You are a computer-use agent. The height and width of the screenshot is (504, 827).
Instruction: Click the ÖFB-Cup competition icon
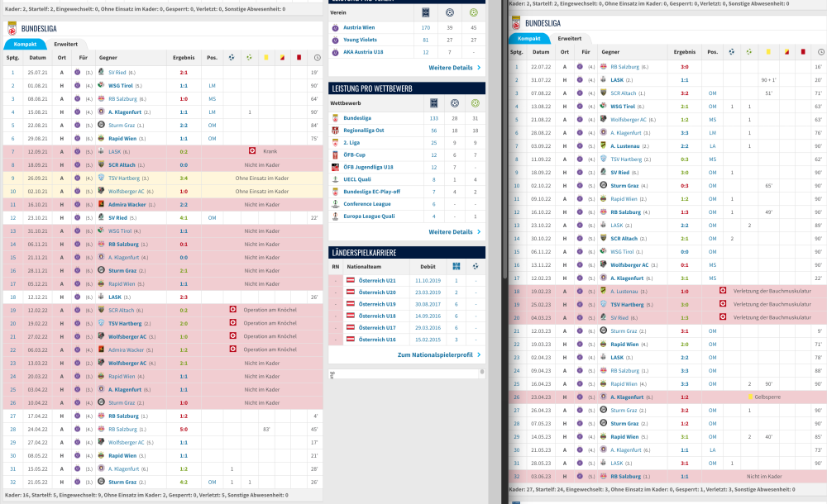(x=335, y=155)
